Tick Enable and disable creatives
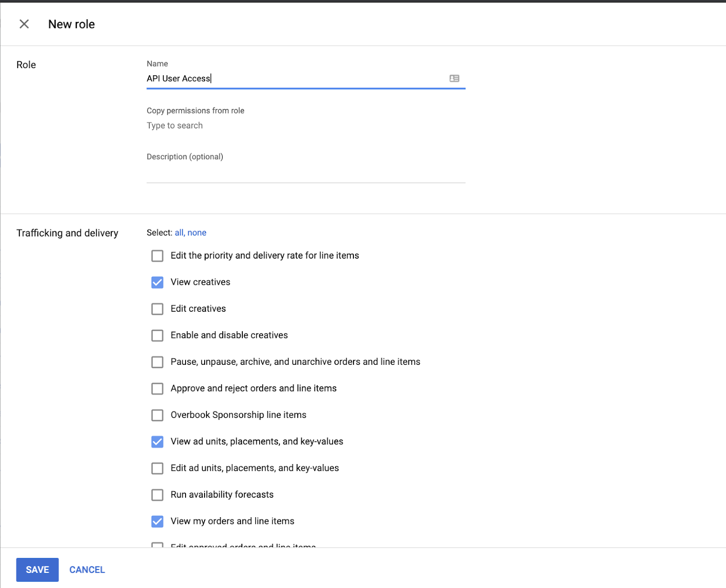Screen dimensions: 726x588 coord(157,335)
